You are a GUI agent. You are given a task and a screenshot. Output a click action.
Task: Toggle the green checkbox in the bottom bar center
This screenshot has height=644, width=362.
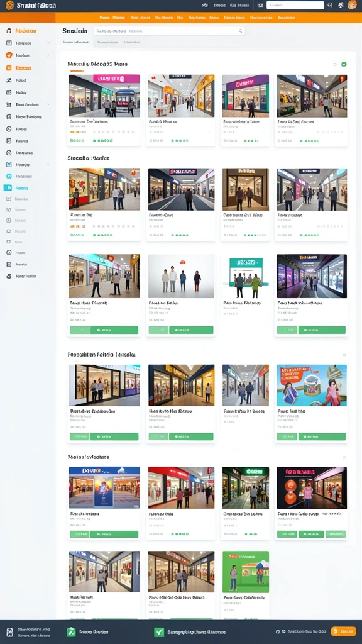[159, 632]
